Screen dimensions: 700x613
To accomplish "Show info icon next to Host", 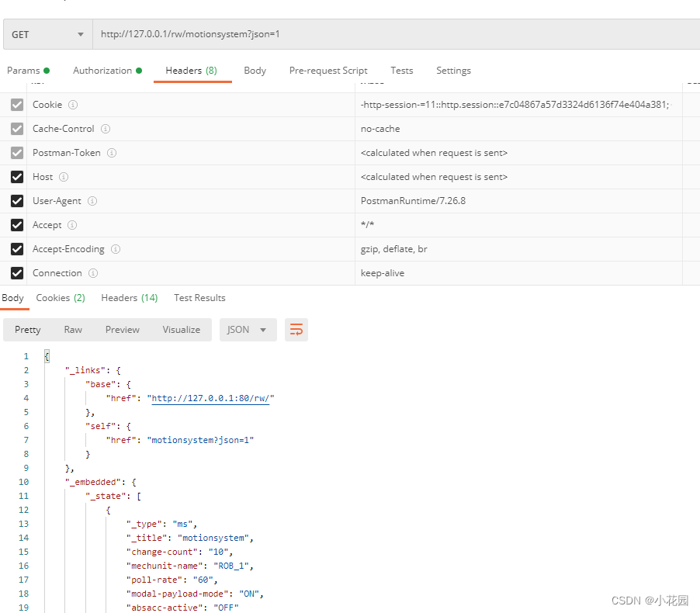I will [x=64, y=177].
